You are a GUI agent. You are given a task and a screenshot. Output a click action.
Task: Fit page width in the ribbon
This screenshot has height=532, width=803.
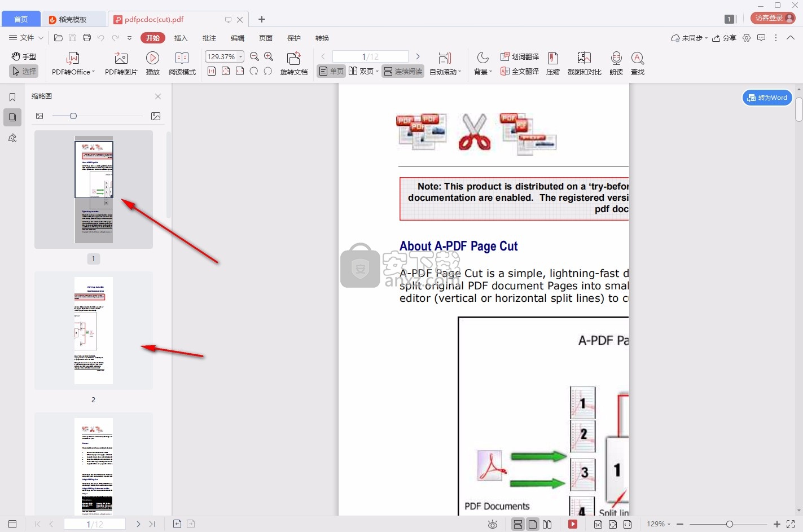240,71
